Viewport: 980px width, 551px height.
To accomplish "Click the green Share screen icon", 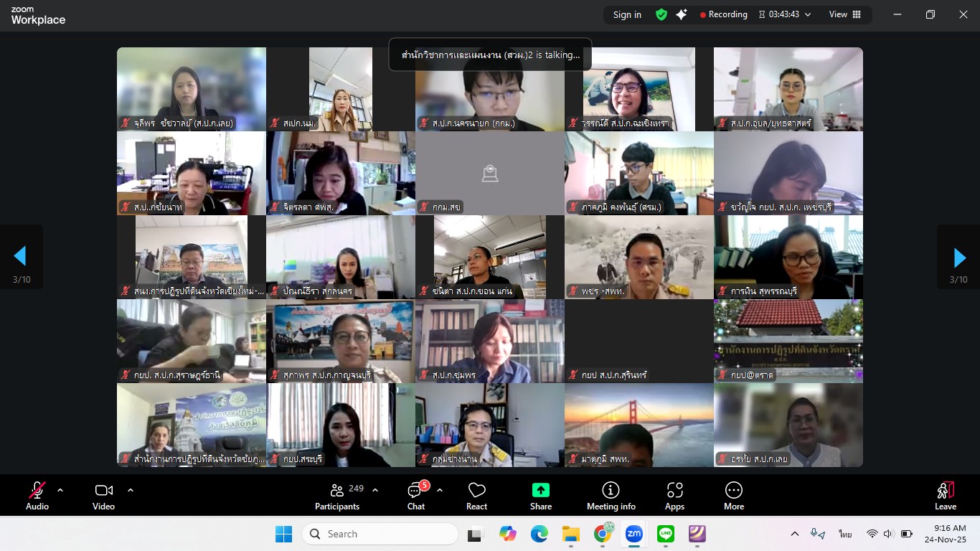I will click(541, 490).
